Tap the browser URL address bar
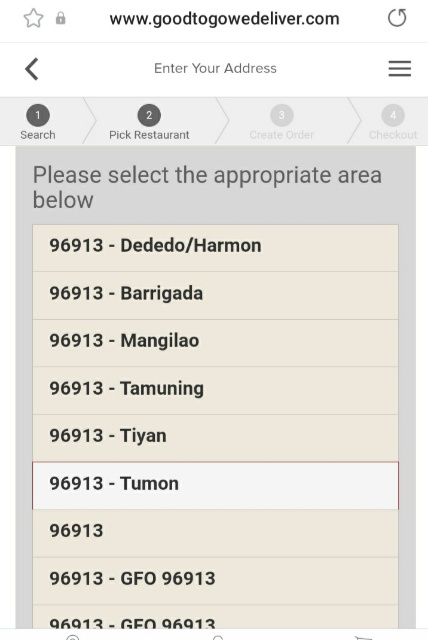428x640 pixels. coord(224,19)
